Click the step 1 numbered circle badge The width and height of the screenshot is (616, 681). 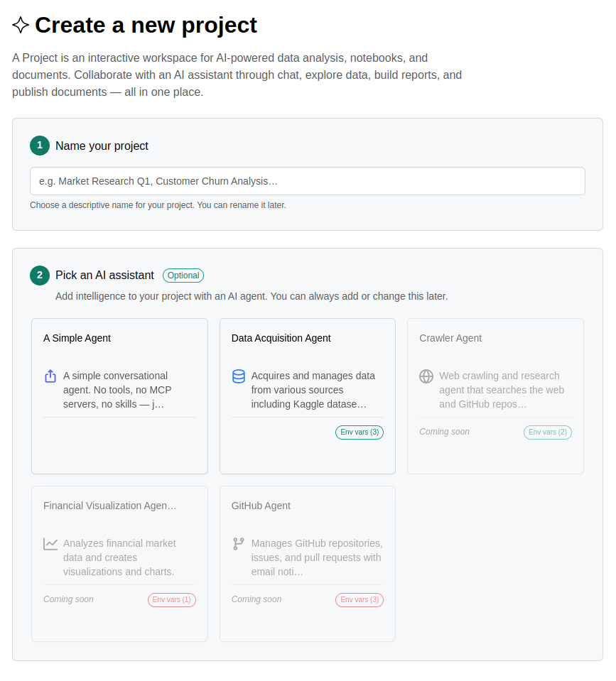(x=40, y=146)
